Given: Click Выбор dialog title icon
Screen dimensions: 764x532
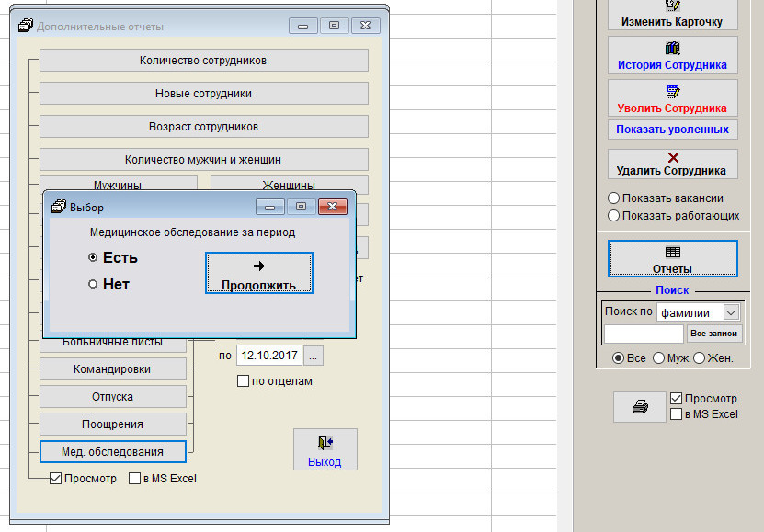Looking at the screenshot, I should pyautogui.click(x=59, y=207).
